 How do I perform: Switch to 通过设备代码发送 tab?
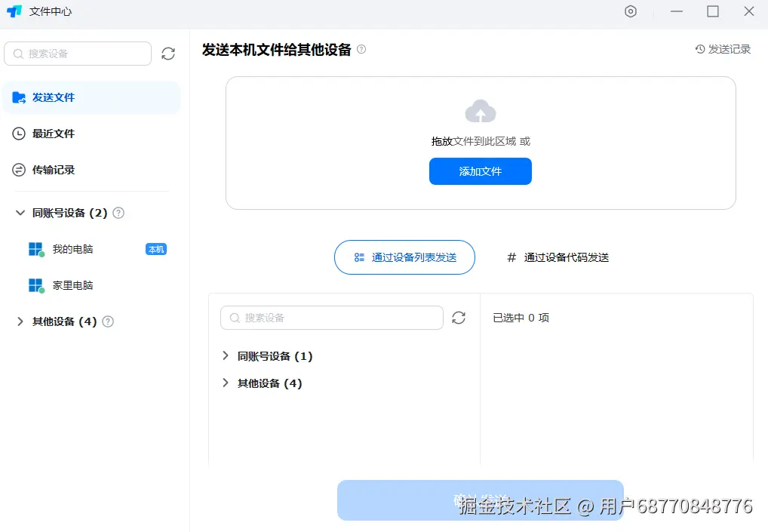coord(558,257)
